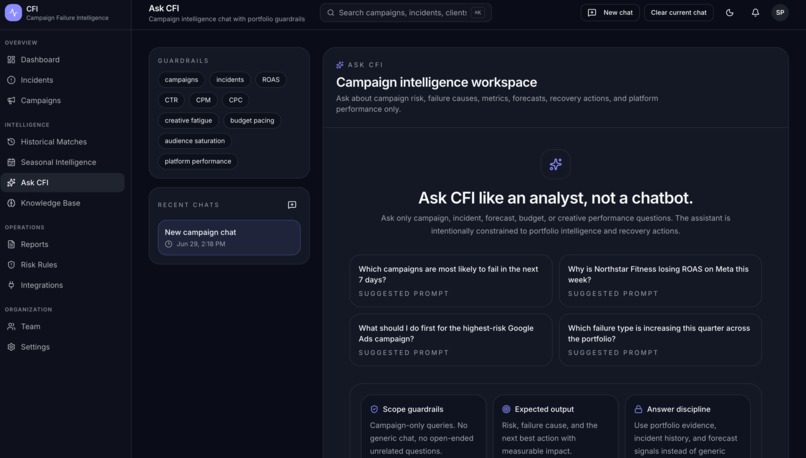Select the ROAS guardrail chip
This screenshot has width=806, height=458.
click(271, 80)
